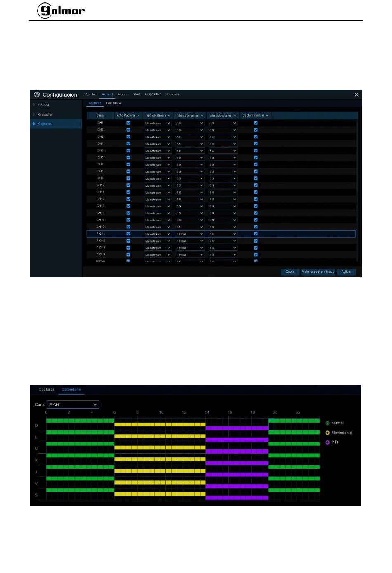Click Valor predeterminado button
The image size is (392, 573).
[x=318, y=272]
